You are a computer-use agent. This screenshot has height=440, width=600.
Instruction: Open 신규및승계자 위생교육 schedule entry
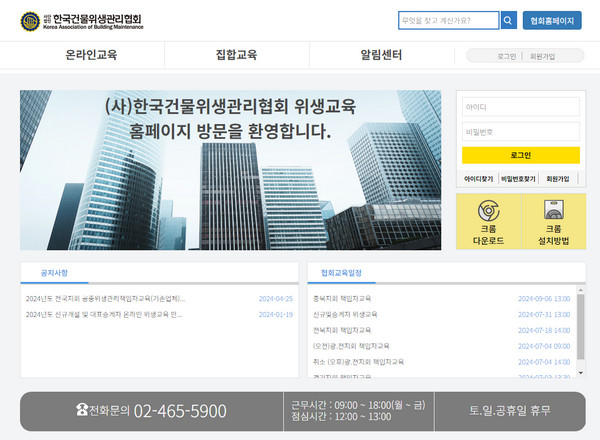pyautogui.click(x=345, y=315)
